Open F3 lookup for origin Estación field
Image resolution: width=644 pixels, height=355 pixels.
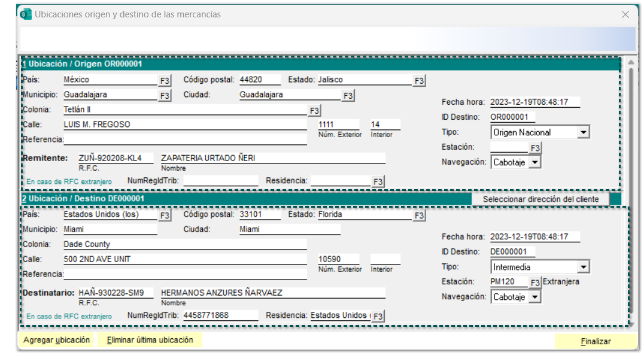point(535,147)
